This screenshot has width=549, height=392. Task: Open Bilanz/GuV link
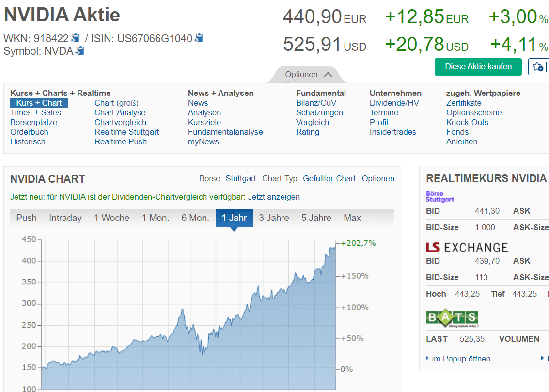pos(316,103)
